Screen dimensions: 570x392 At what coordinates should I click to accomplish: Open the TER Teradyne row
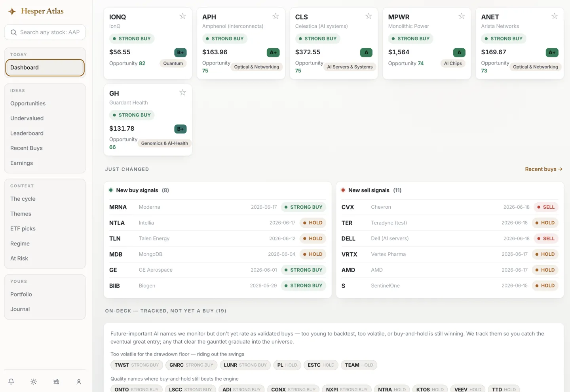click(450, 223)
